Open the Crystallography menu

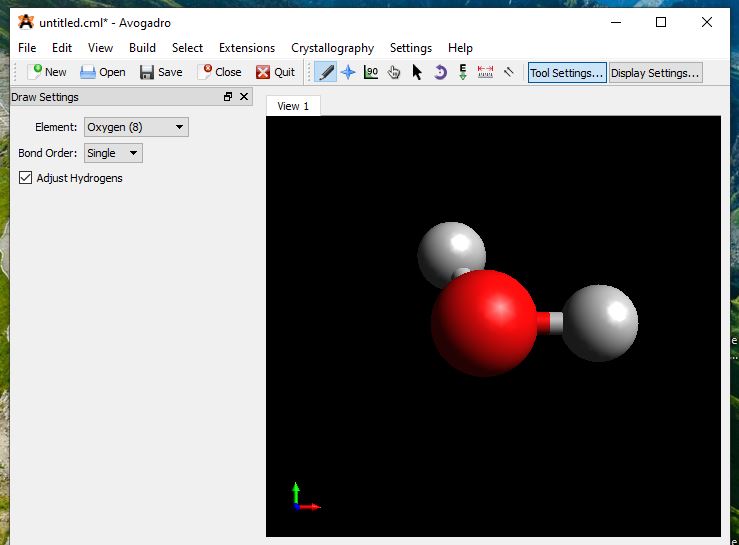(x=332, y=48)
